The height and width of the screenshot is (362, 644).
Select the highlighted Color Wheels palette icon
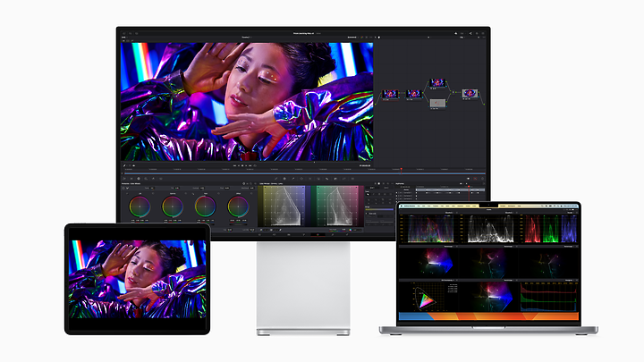point(139,179)
